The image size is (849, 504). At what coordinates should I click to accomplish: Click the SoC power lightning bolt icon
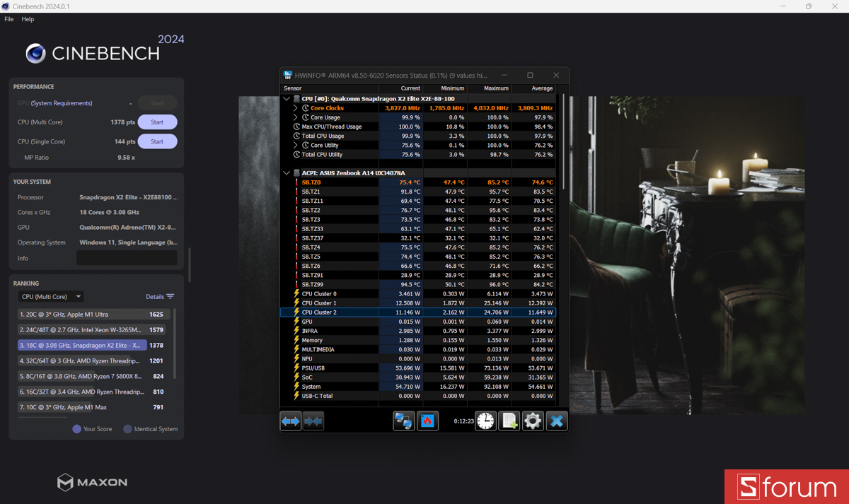tap(297, 377)
